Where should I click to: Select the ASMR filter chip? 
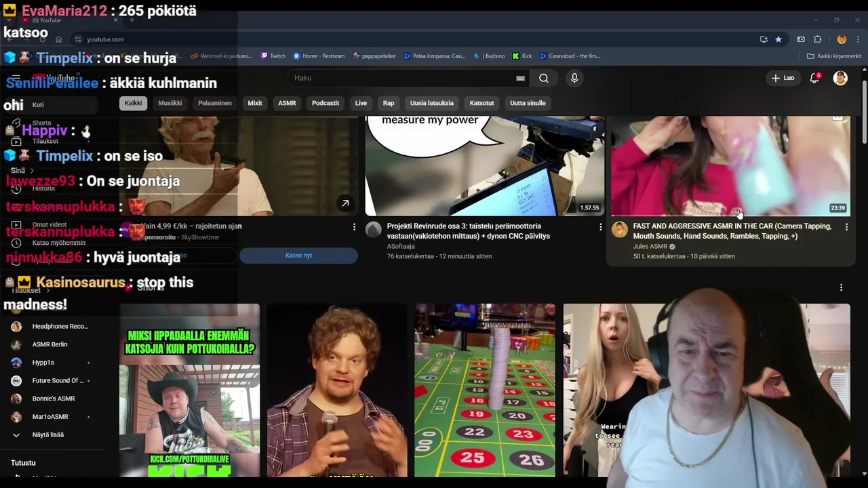[x=287, y=103]
